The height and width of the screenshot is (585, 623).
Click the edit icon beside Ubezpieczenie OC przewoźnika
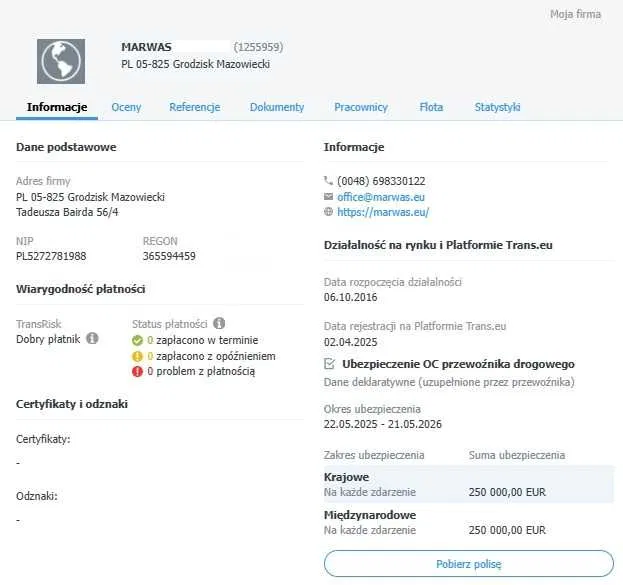coord(329,364)
